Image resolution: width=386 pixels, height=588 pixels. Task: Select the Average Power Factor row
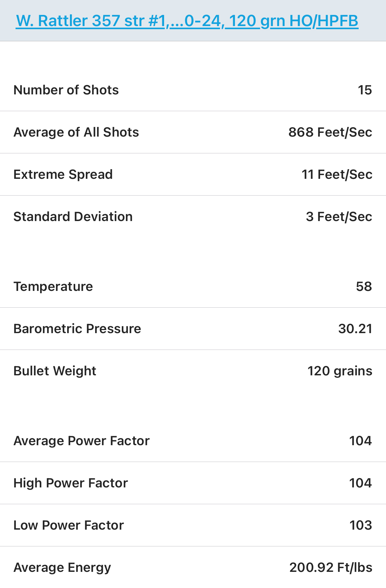(x=193, y=441)
